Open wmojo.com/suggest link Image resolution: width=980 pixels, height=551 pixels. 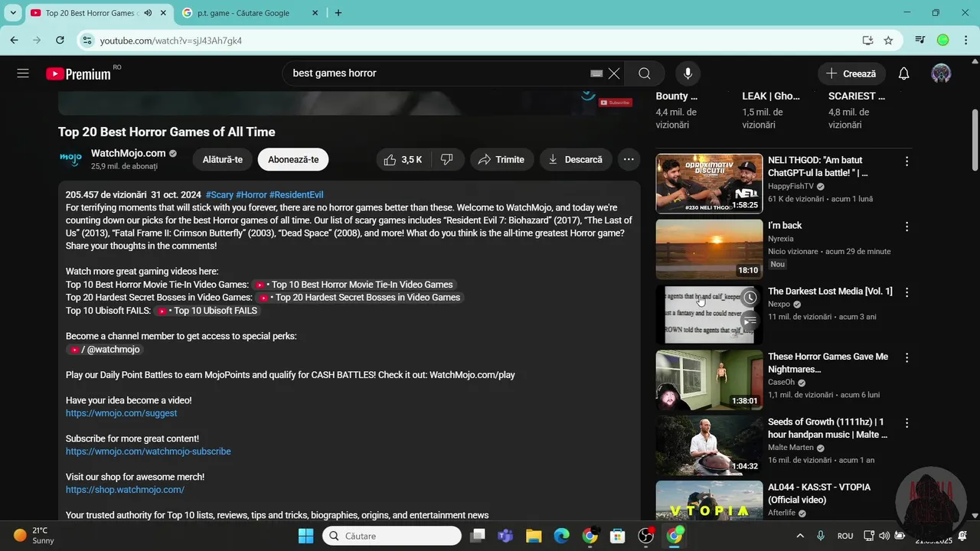pos(121,413)
